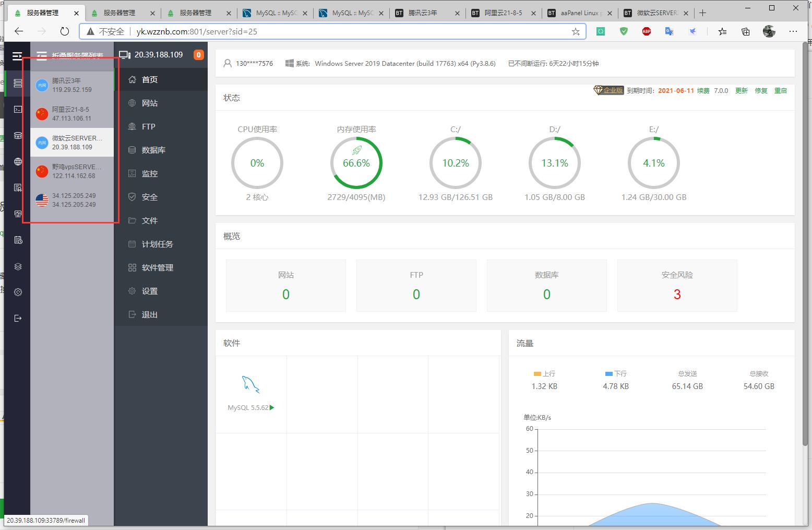The height and width of the screenshot is (530, 812).
Task: Open the ABP adblock extension icon
Action: [647, 31]
